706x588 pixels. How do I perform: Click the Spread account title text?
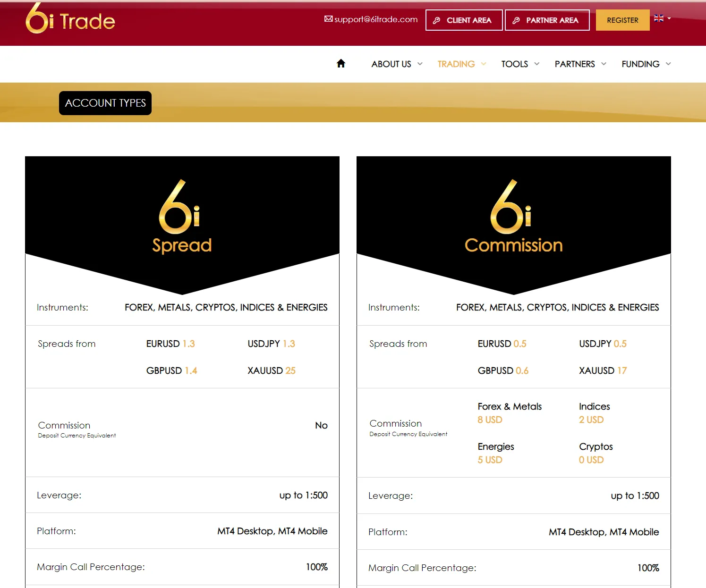pyautogui.click(x=182, y=246)
